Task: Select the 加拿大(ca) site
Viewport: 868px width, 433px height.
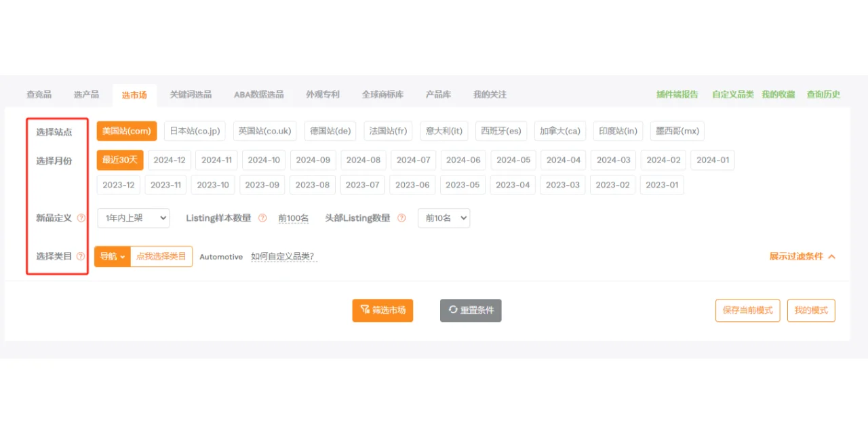Action: 560,131
